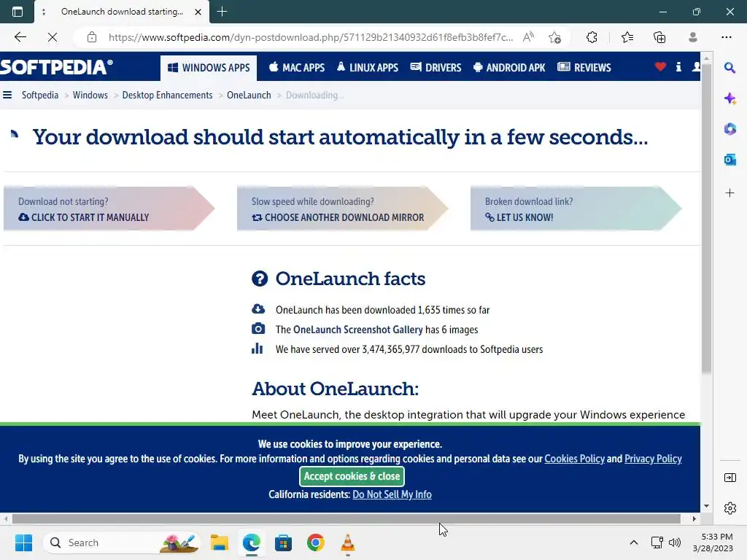Screen dimensions: 747x560
Task: Click the browser back arrow
Action: tap(20, 37)
